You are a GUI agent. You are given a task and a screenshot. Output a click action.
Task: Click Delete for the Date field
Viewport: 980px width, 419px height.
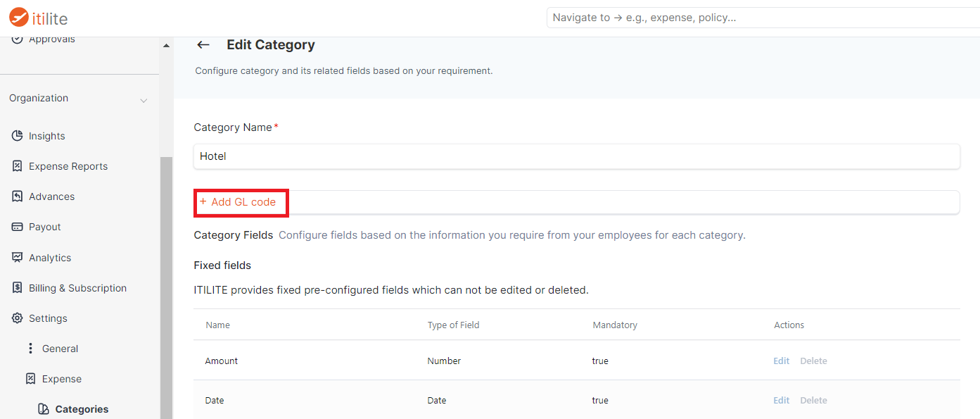pos(813,400)
